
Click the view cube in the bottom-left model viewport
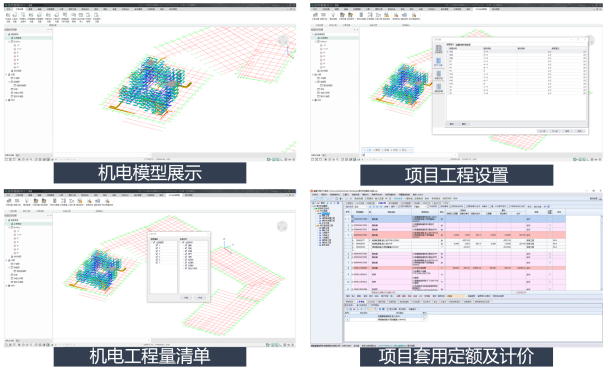282,226
